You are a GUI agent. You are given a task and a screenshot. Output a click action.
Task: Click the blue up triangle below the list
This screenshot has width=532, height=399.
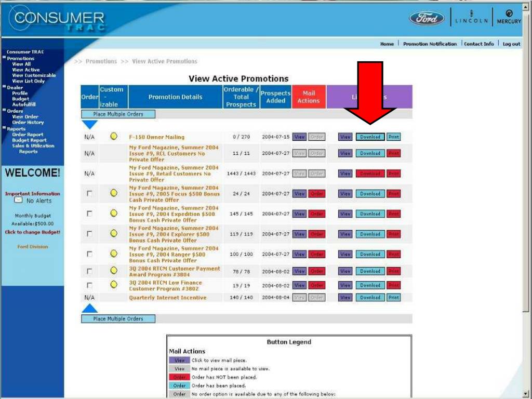[89, 308]
